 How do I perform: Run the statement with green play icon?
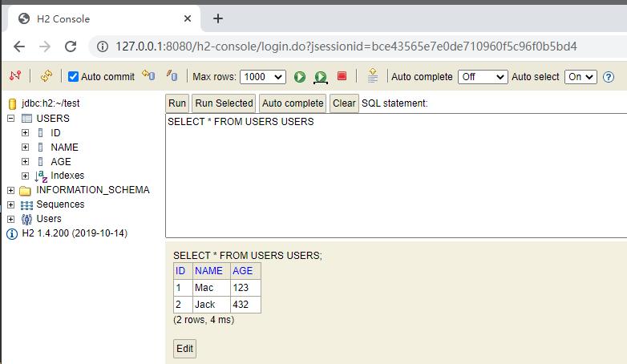(299, 77)
